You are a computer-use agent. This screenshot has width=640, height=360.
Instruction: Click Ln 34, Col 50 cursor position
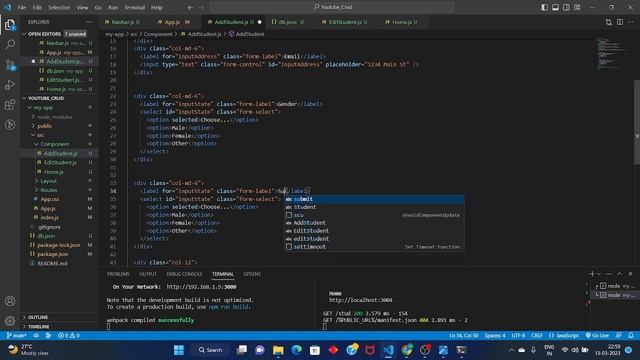[x=464, y=335]
